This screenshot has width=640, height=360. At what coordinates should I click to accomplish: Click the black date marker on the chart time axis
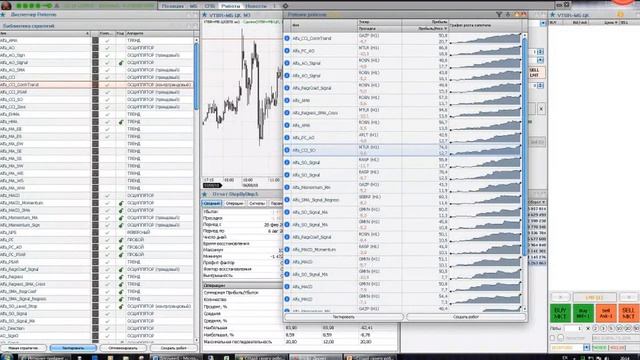pyautogui.click(x=212, y=185)
